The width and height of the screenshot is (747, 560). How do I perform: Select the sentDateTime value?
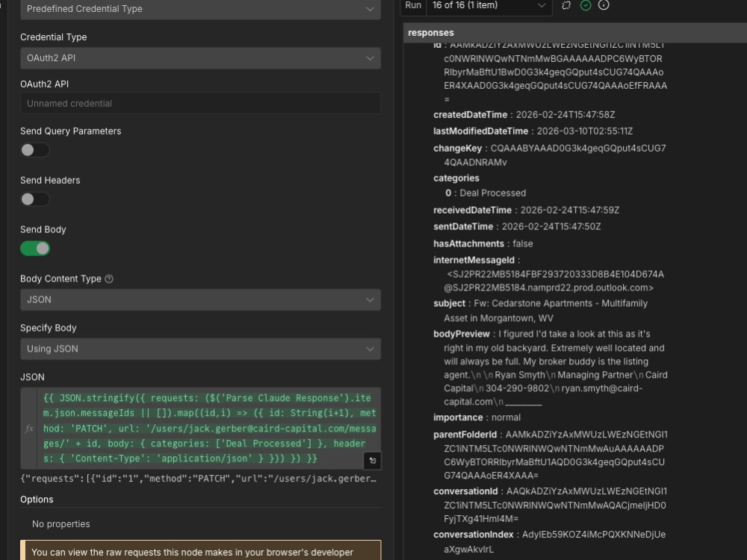551,227
